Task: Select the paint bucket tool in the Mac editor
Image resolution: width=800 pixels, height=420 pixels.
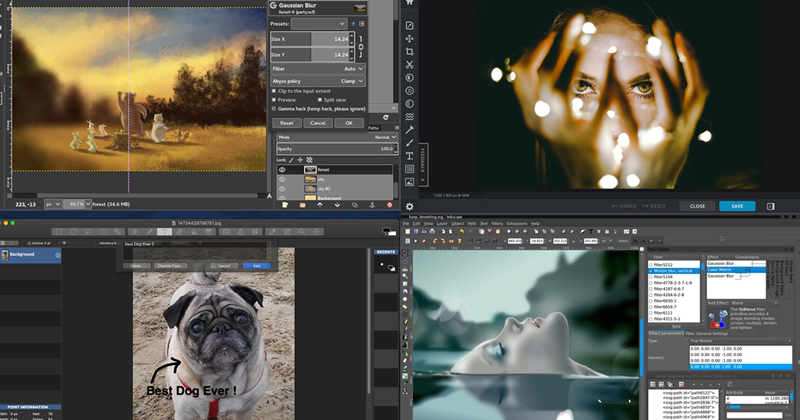Action: coord(194,232)
